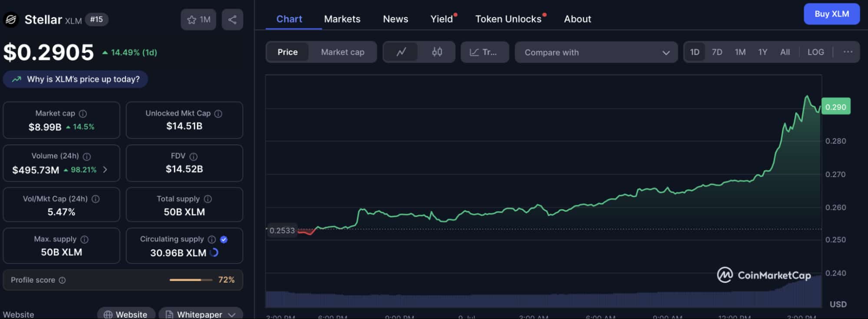This screenshot has width=868, height=319.
Task: Click the verified badge beside Circulating supply
Action: 224,239
